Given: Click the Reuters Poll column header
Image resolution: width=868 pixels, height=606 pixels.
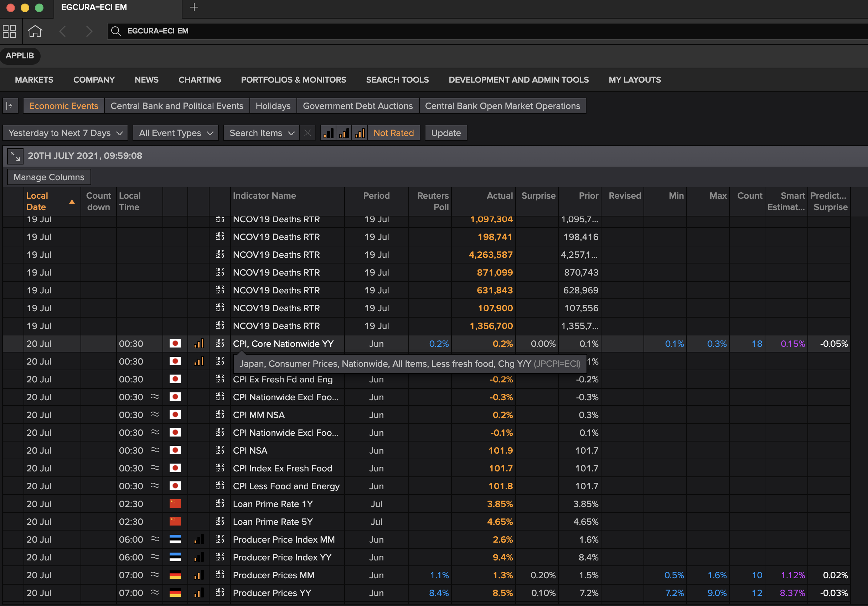Looking at the screenshot, I should (430, 202).
